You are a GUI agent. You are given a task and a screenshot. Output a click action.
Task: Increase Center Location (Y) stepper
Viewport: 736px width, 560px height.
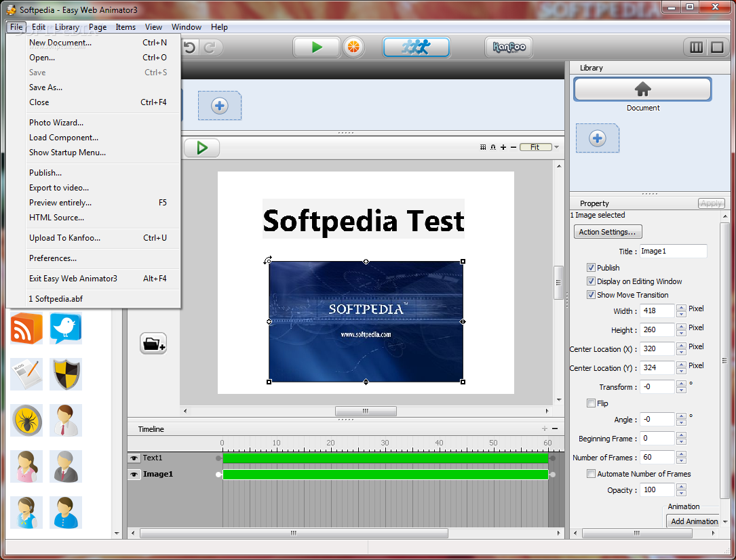(x=681, y=365)
